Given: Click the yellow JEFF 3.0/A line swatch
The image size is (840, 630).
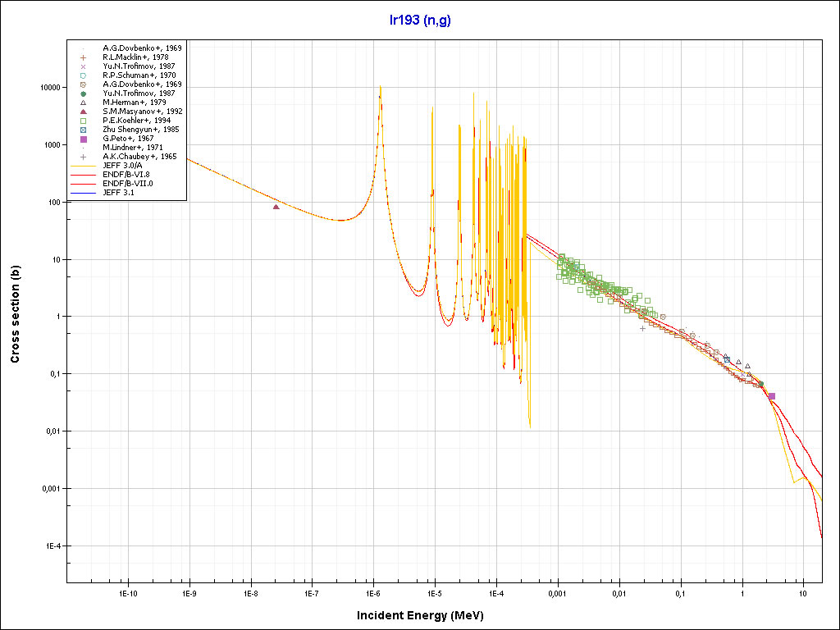Looking at the screenshot, I should click(83, 166).
